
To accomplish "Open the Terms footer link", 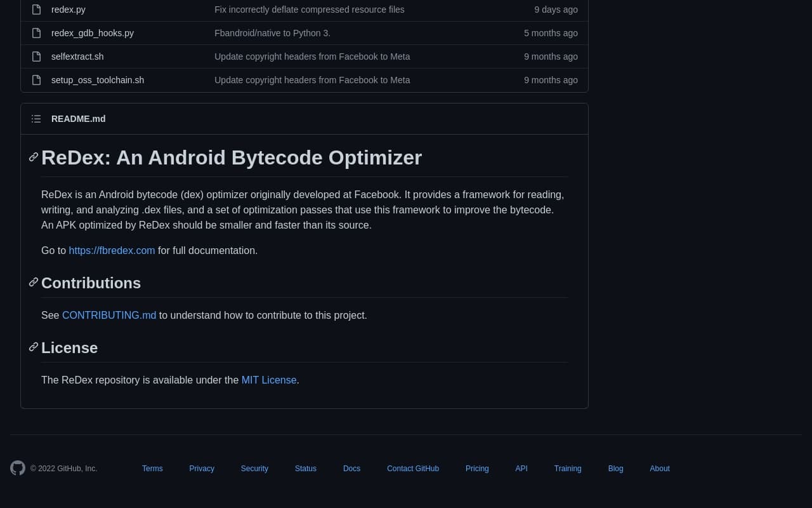I will [152, 469].
